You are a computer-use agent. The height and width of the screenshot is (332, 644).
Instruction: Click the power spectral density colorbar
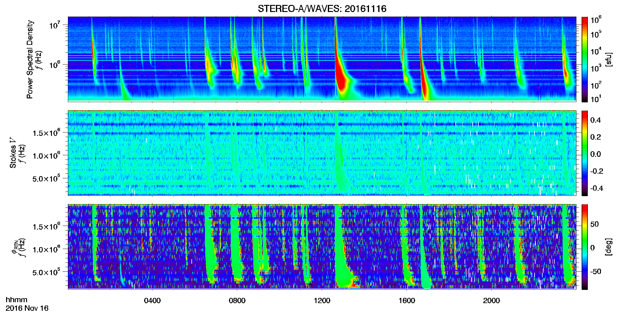[x=584, y=59]
